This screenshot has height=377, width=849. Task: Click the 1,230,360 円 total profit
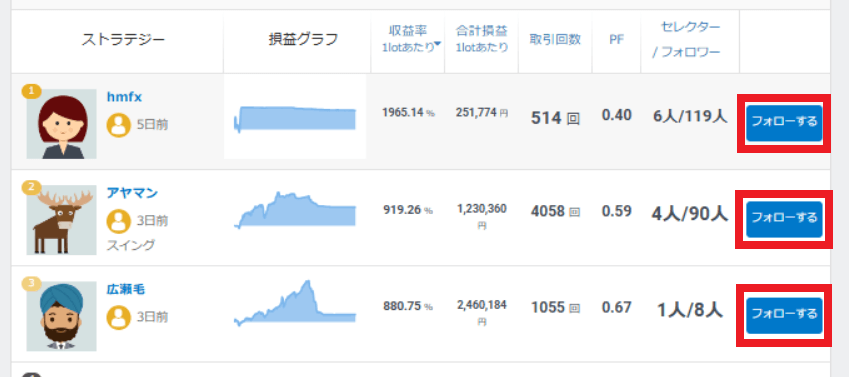pyautogui.click(x=481, y=216)
